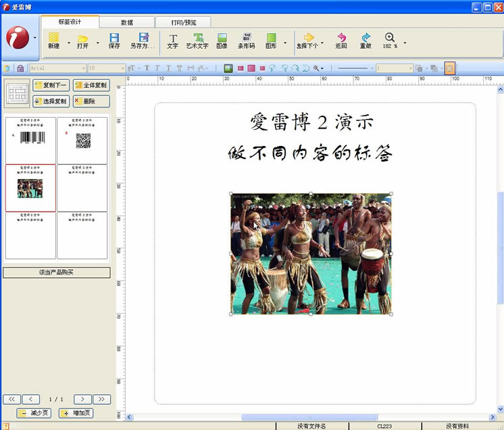Open the dropdown arrow beside 选择下个

click(322, 43)
